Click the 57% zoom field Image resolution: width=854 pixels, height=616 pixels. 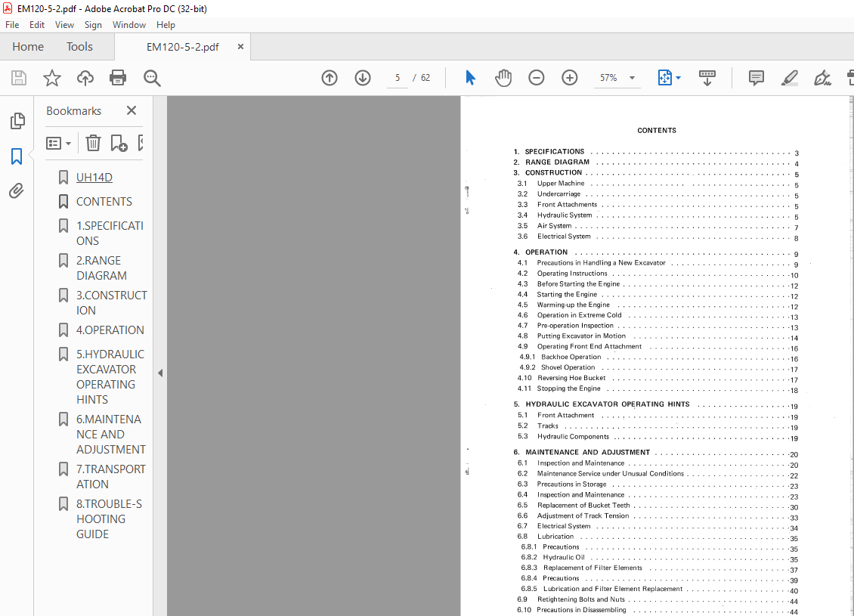click(609, 78)
